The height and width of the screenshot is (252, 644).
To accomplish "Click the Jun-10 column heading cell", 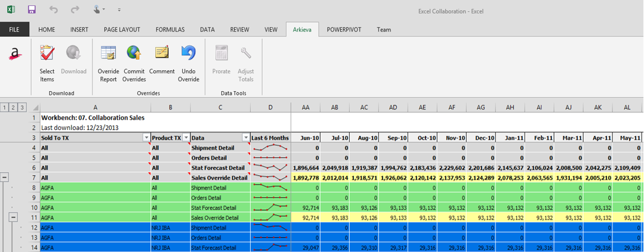I will [306, 138].
